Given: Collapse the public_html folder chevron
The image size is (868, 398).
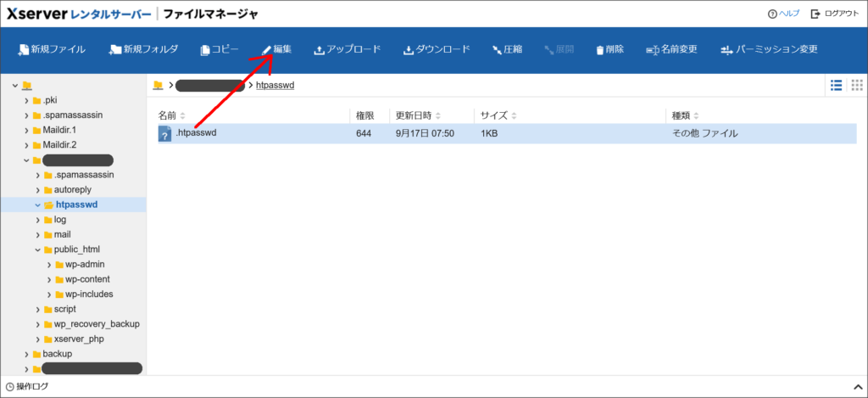Looking at the screenshot, I should pos(37,249).
